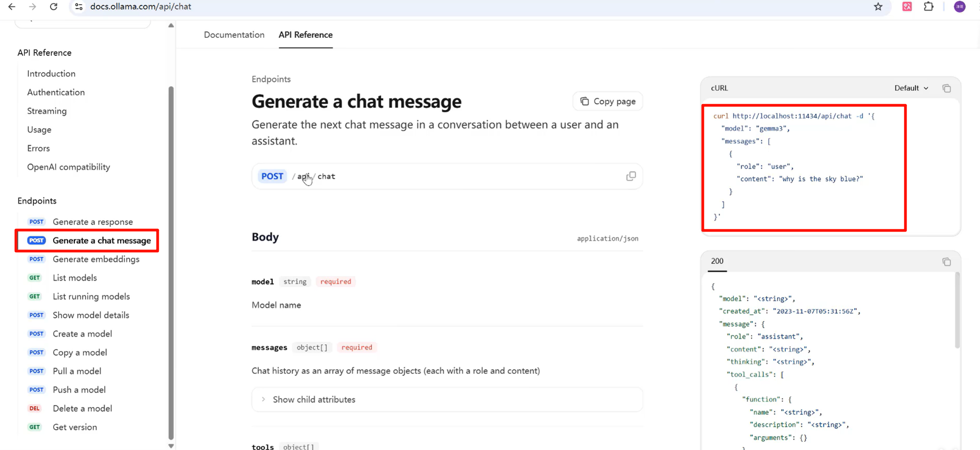Open the user profile avatar
The height and width of the screenshot is (450, 980).
(959, 7)
